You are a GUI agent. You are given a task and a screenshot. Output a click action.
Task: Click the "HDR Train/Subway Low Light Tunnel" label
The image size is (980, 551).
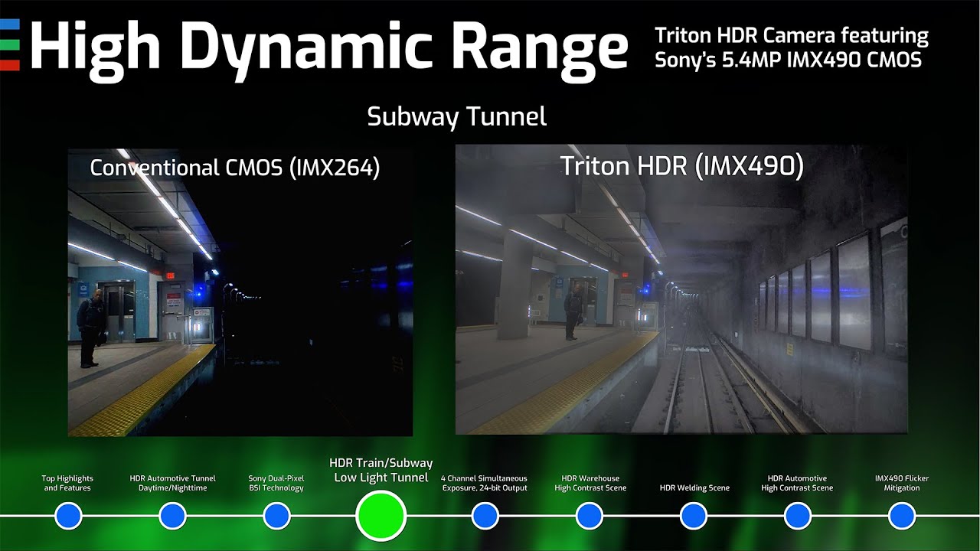tap(381, 471)
